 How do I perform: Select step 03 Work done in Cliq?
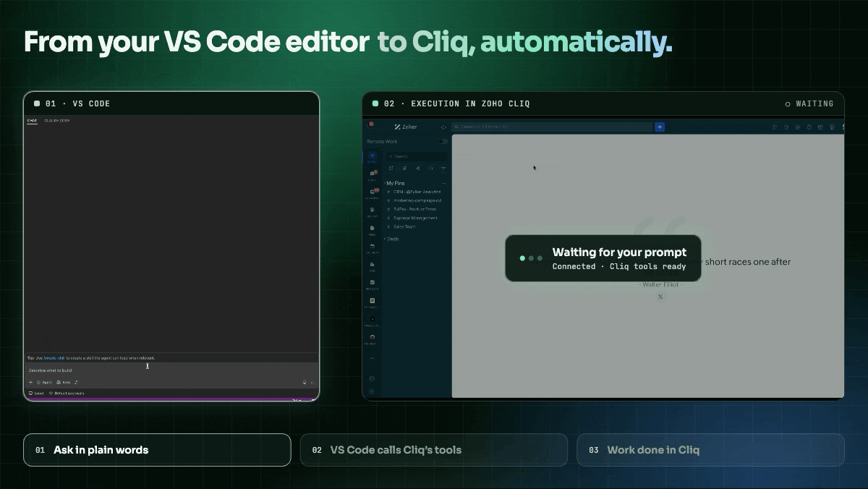710,450
